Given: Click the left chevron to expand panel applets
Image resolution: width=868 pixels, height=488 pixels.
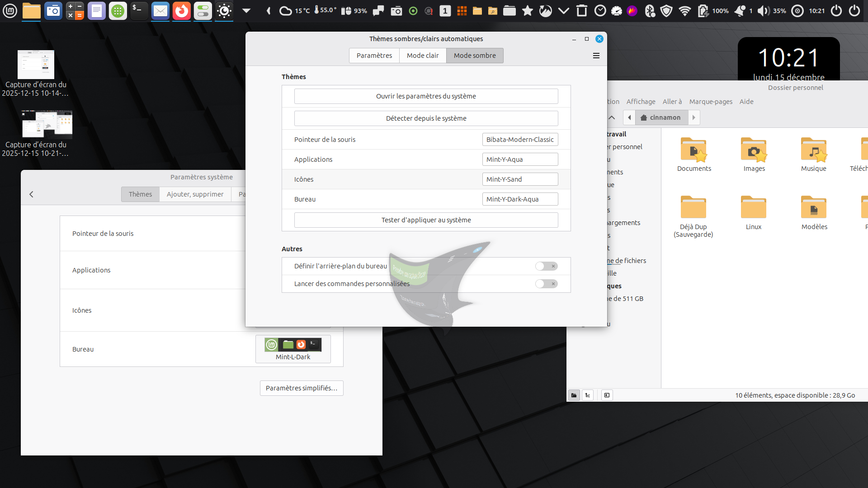Looking at the screenshot, I should [x=268, y=11].
